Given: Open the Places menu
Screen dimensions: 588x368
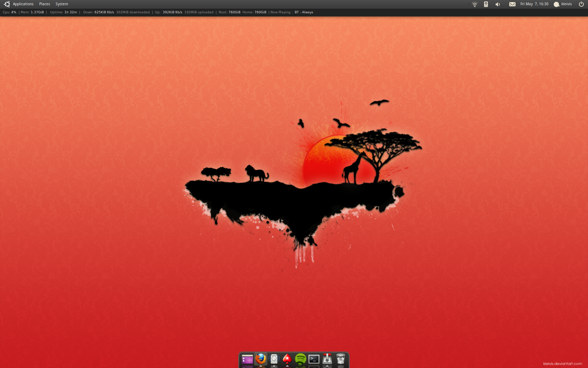Looking at the screenshot, I should point(44,4).
